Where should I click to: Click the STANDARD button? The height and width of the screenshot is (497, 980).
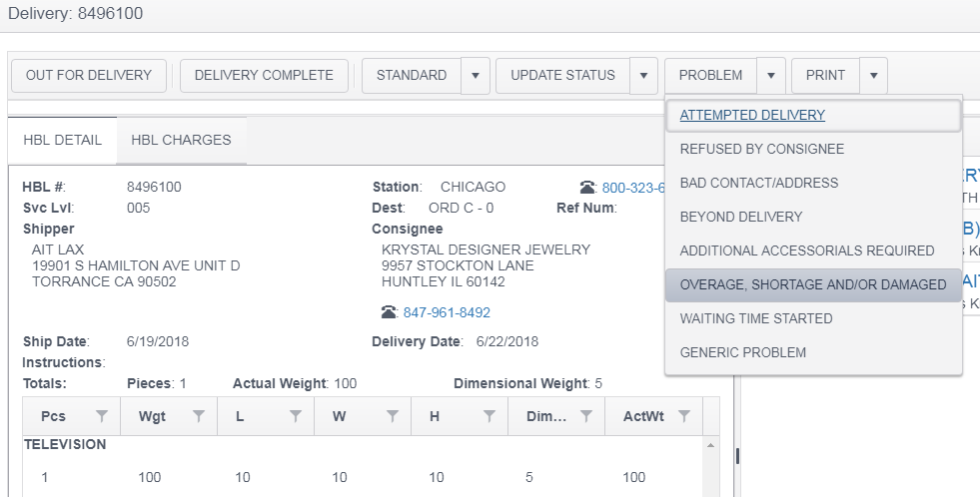[412, 76]
